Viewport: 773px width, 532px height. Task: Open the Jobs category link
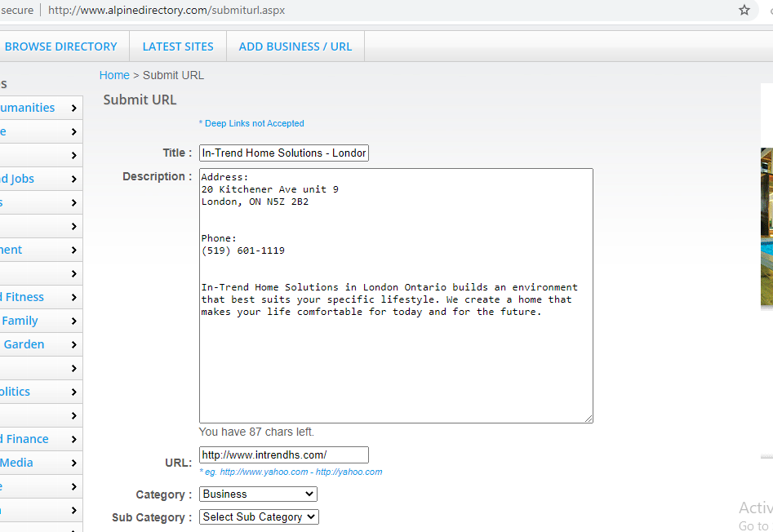click(x=17, y=179)
